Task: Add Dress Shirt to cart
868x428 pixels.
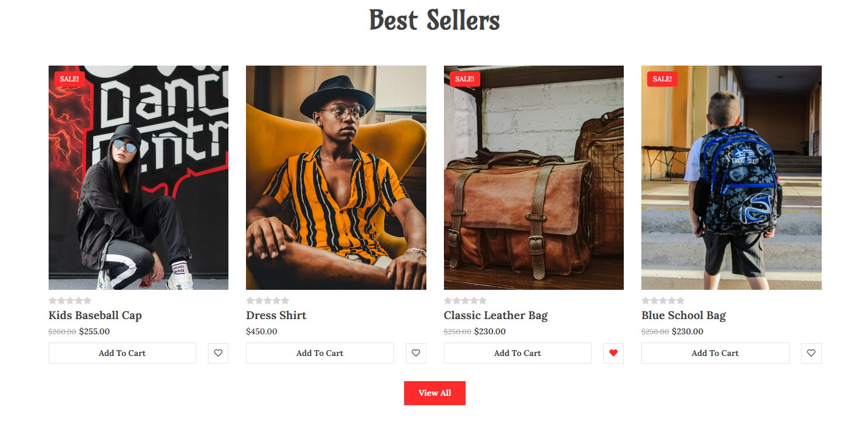Action: click(320, 353)
